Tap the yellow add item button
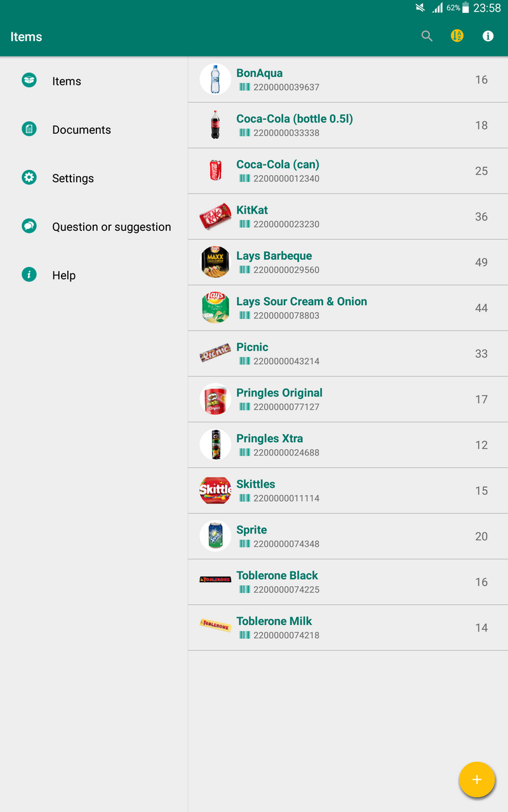The width and height of the screenshot is (508, 812). point(476,780)
